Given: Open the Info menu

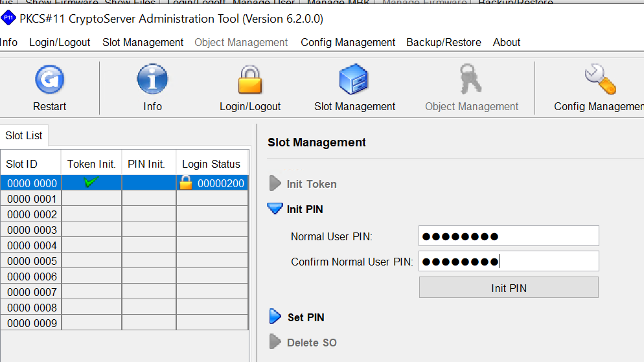Looking at the screenshot, I should pos(8,42).
